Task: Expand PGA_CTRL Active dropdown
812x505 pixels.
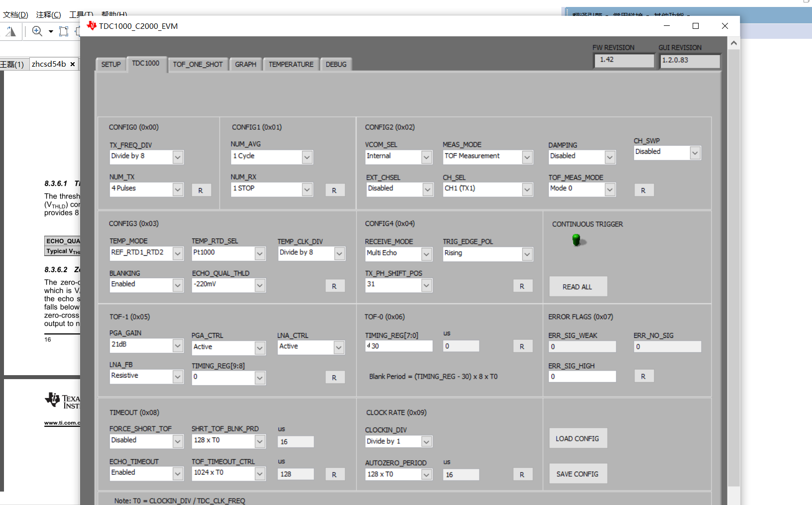Action: pos(260,348)
